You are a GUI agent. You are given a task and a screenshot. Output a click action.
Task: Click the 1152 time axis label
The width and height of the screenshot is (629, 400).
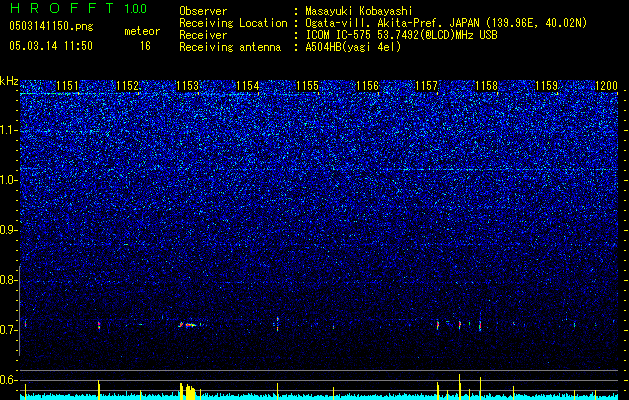point(128,86)
